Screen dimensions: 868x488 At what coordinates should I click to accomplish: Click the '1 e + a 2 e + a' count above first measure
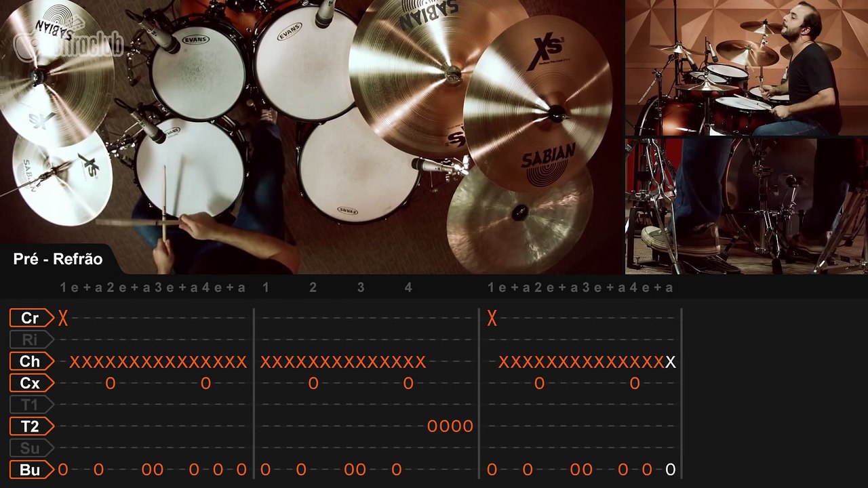pyautogui.click(x=105, y=287)
